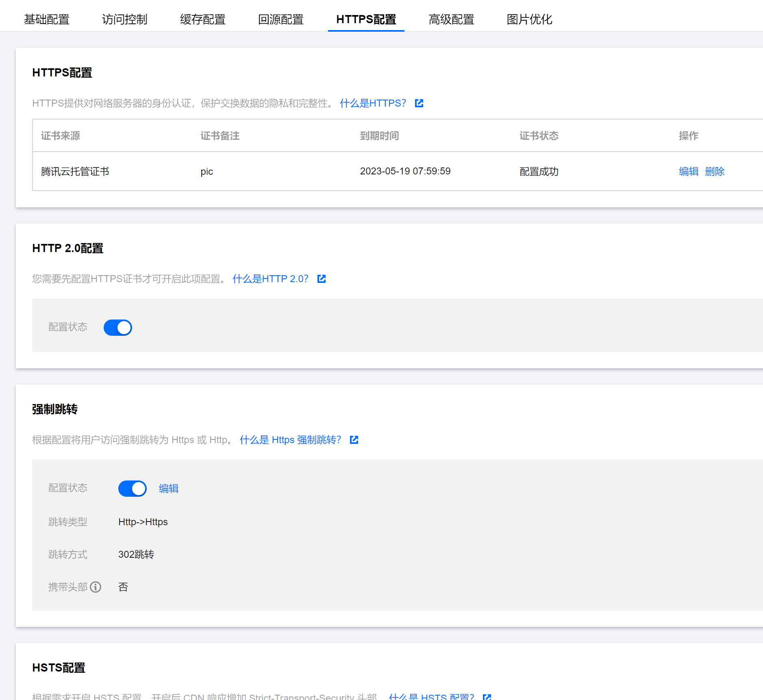Click the 腾讯云托管证书 cell

click(x=75, y=172)
